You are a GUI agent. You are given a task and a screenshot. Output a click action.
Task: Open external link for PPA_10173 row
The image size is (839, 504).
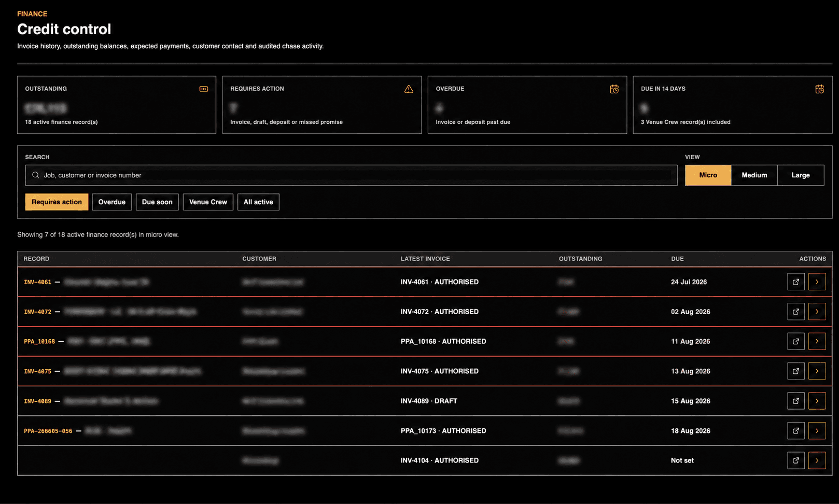click(796, 431)
